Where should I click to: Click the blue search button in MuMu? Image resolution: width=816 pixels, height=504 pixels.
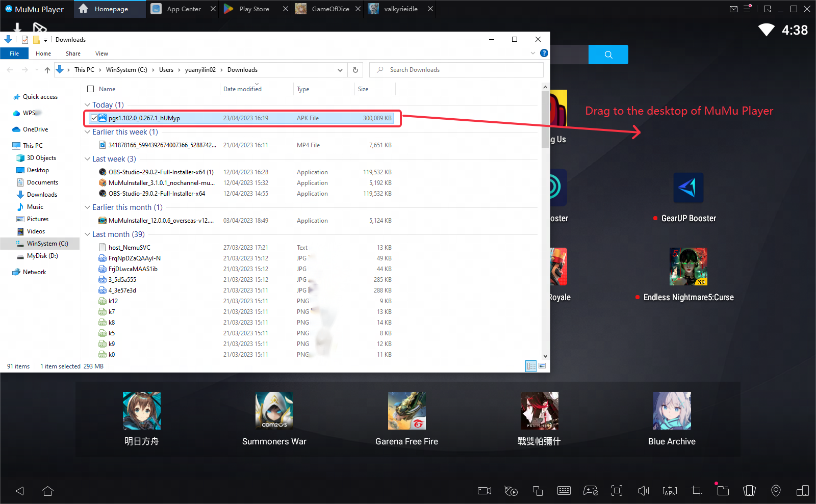click(608, 55)
